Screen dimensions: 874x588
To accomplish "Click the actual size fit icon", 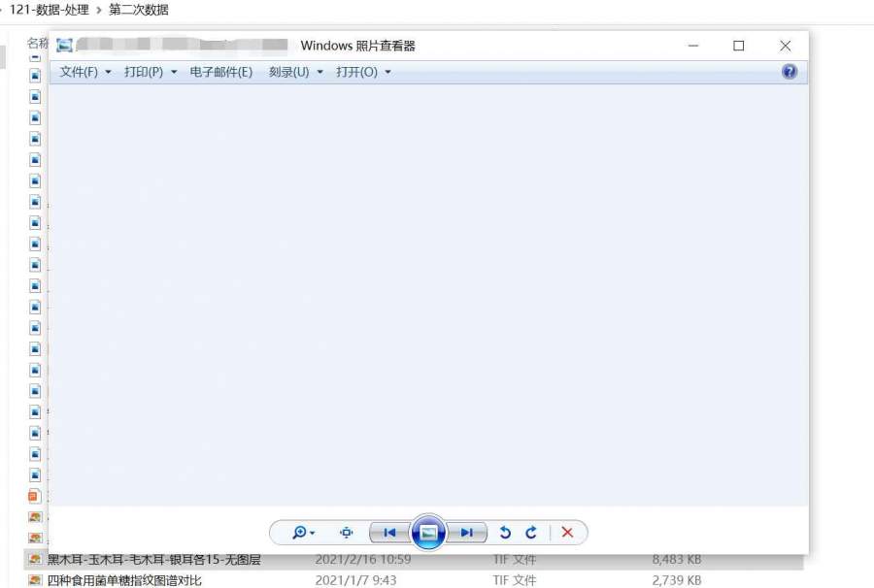I will 346,533.
